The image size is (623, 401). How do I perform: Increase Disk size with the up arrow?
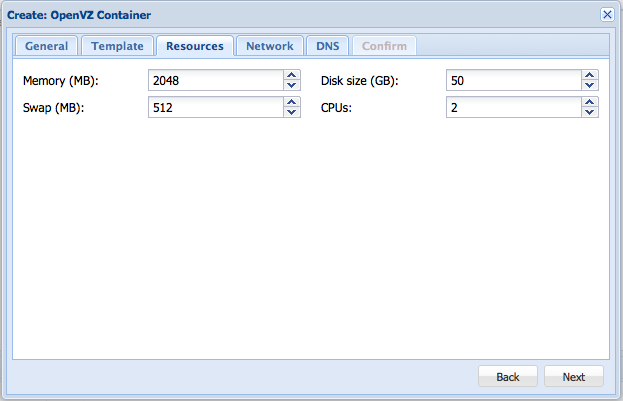pos(590,75)
